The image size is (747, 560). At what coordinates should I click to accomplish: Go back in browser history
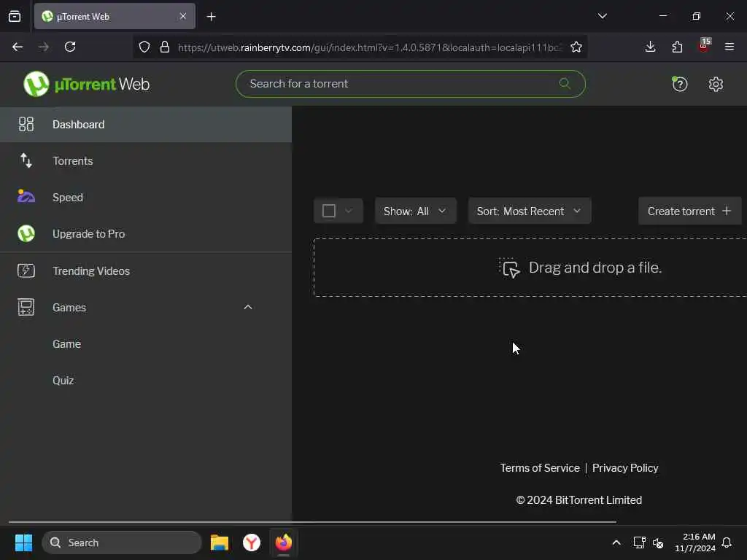pos(18,47)
